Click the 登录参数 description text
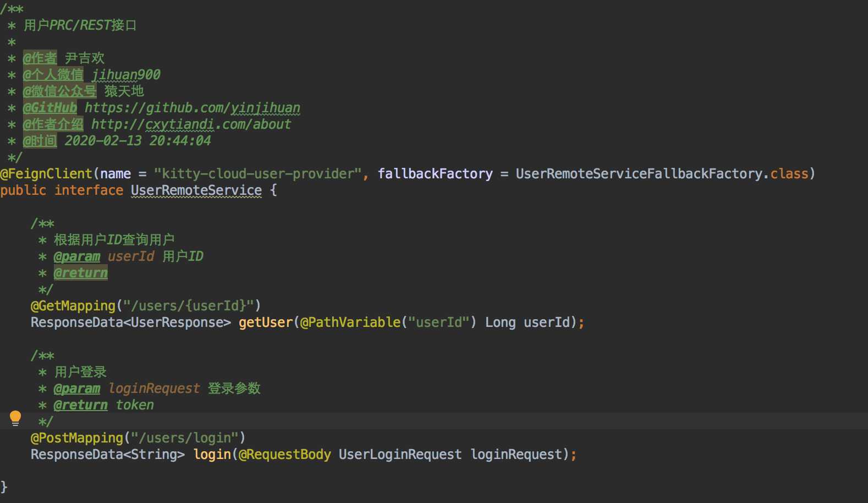Viewport: 868px width, 503px height. (234, 389)
